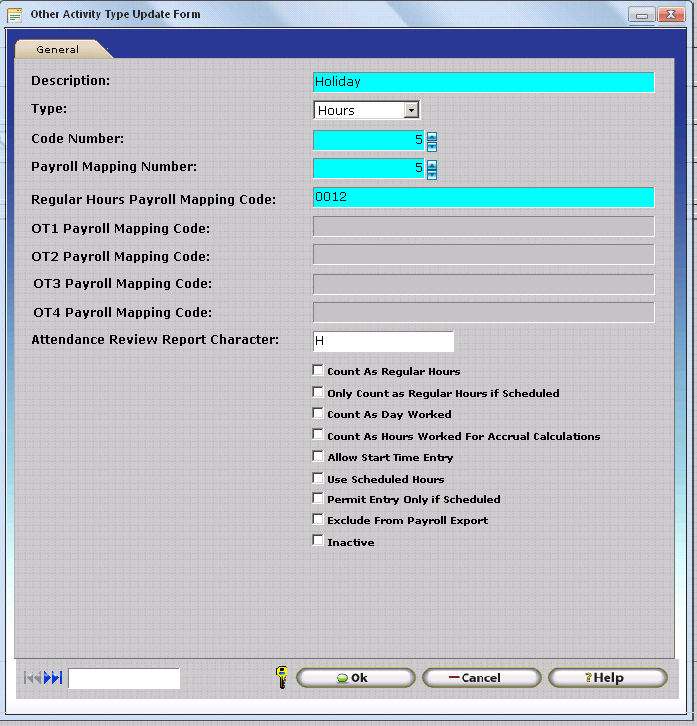Increase Code Number with up arrow
697x726 pixels.
(432, 136)
